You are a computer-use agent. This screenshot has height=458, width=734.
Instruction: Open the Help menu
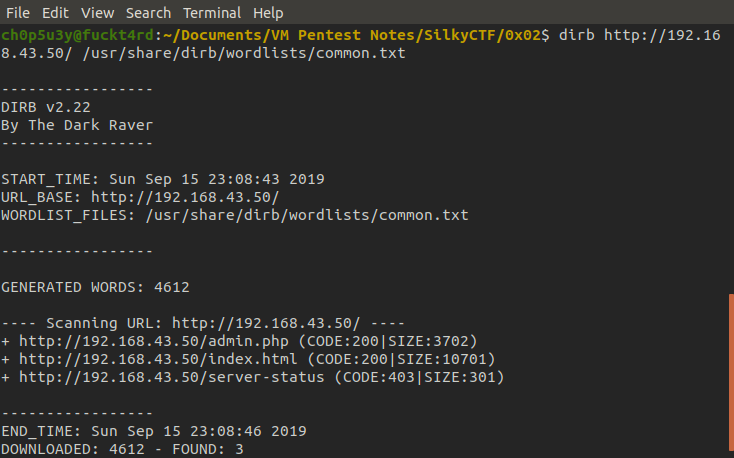tap(268, 13)
